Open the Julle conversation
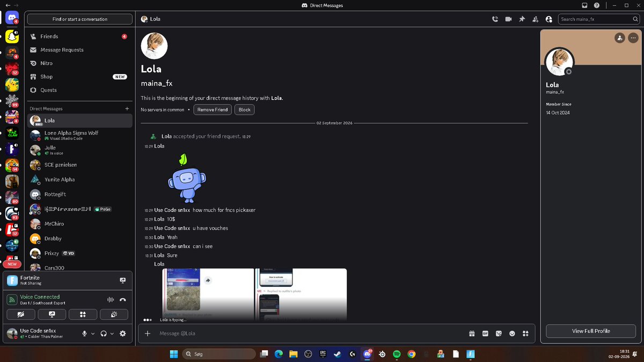The width and height of the screenshot is (644, 362). click(79, 150)
